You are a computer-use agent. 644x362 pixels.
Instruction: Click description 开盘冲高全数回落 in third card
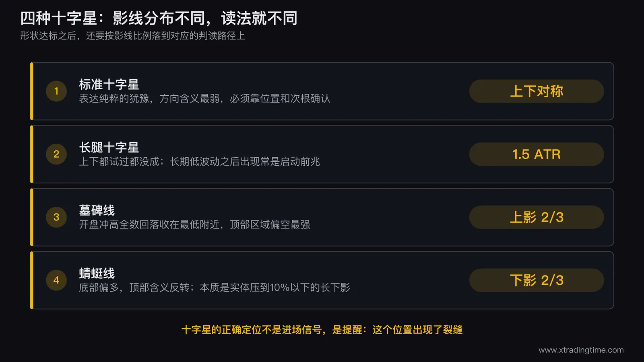(194, 224)
